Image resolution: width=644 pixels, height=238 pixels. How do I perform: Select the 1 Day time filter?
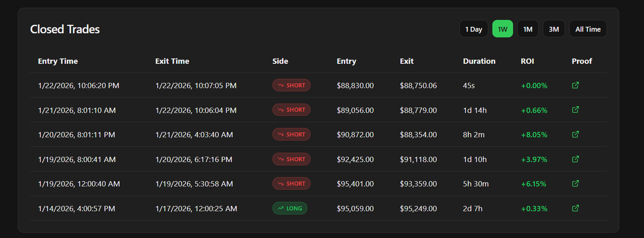[x=473, y=29]
